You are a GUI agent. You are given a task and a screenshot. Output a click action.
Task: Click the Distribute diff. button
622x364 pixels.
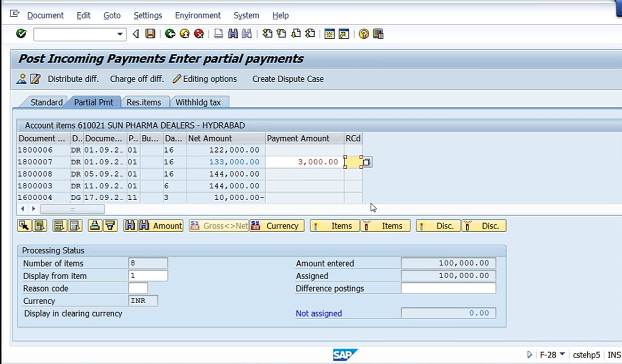click(73, 79)
